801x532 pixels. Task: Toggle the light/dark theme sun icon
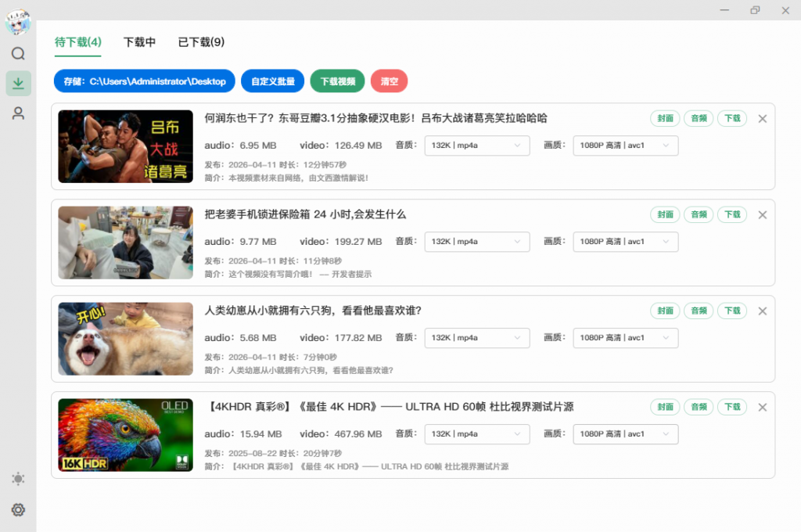coord(19,479)
